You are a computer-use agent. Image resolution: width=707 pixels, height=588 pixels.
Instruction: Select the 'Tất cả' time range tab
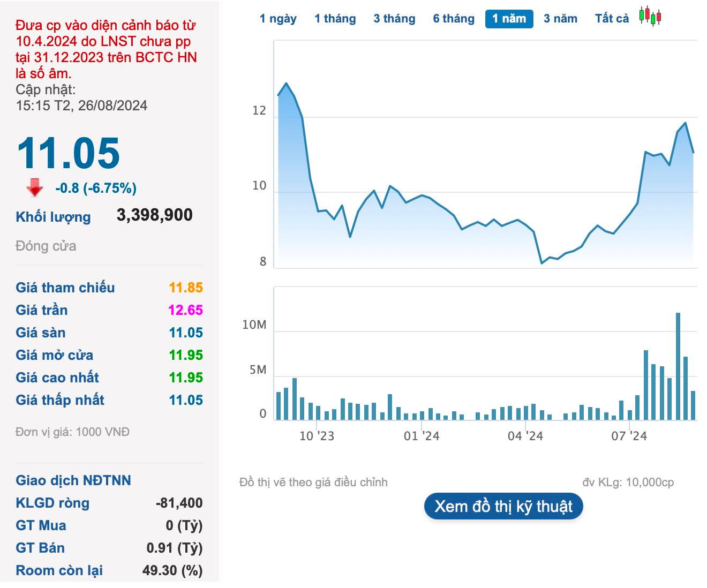[612, 19]
